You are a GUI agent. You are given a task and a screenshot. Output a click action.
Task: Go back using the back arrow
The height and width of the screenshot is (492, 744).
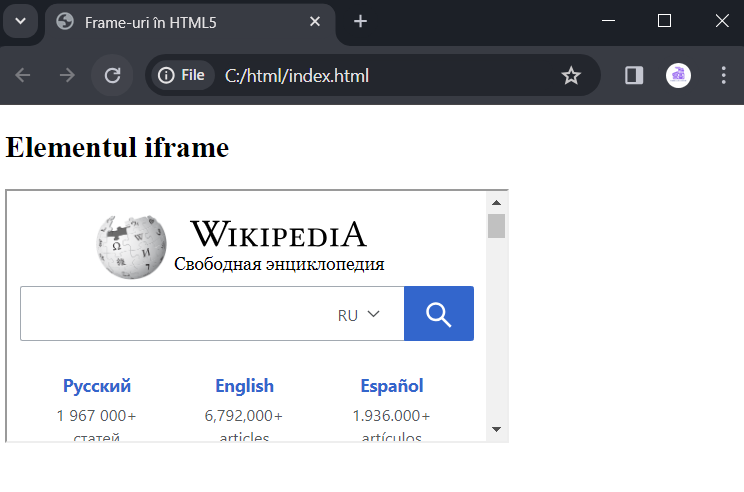pyautogui.click(x=23, y=75)
